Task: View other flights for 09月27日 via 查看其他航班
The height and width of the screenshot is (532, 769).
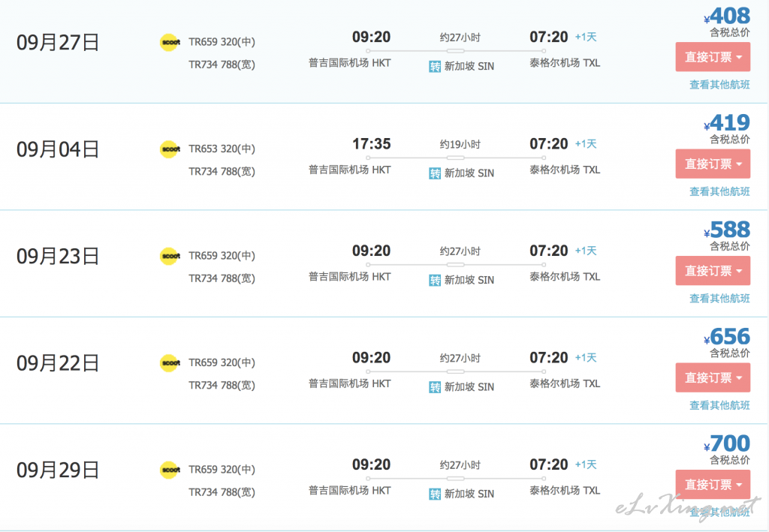Action: (719, 85)
